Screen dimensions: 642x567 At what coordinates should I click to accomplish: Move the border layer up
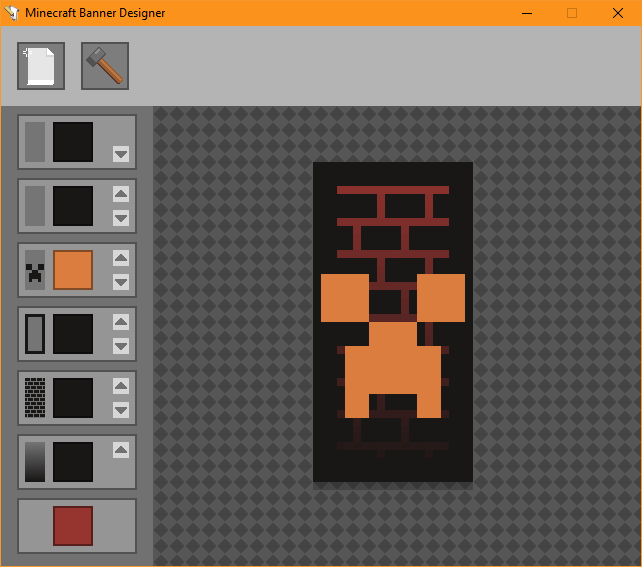point(121,322)
